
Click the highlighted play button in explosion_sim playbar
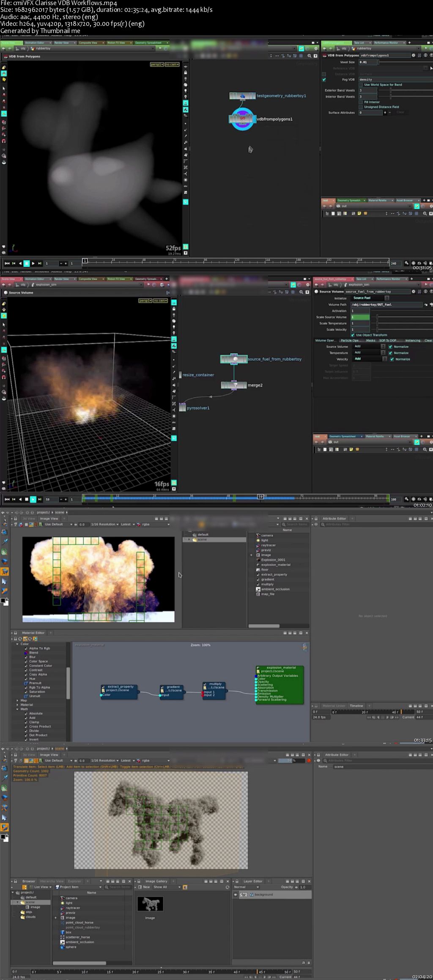(33, 499)
